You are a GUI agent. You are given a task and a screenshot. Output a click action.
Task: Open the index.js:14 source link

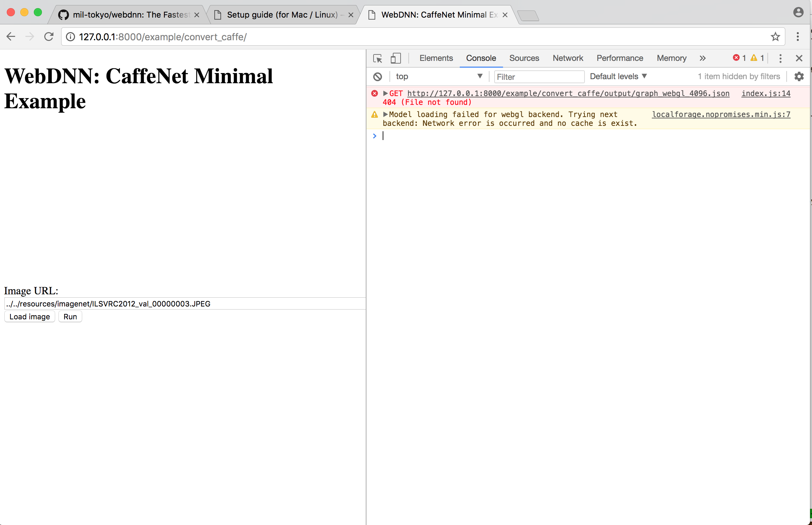(x=766, y=93)
